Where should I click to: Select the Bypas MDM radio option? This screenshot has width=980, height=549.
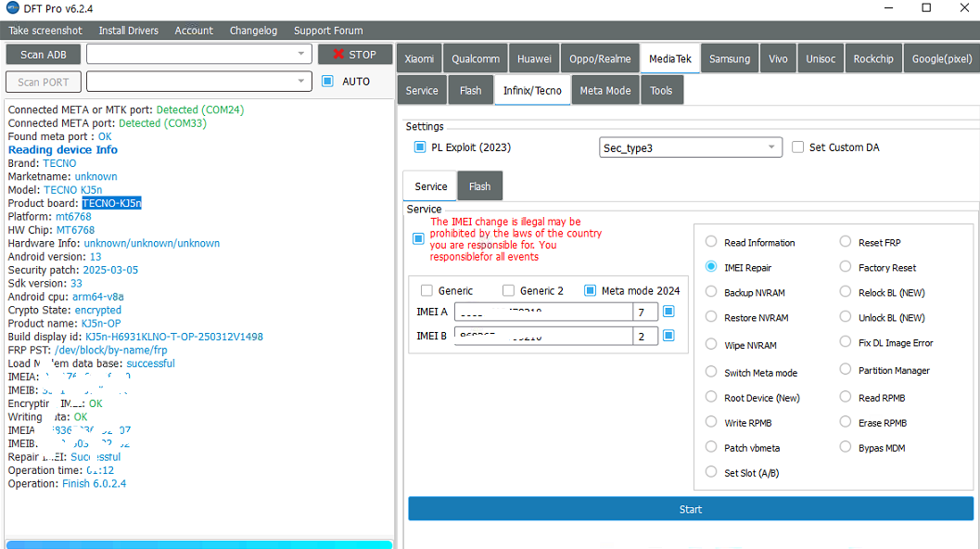845,446
